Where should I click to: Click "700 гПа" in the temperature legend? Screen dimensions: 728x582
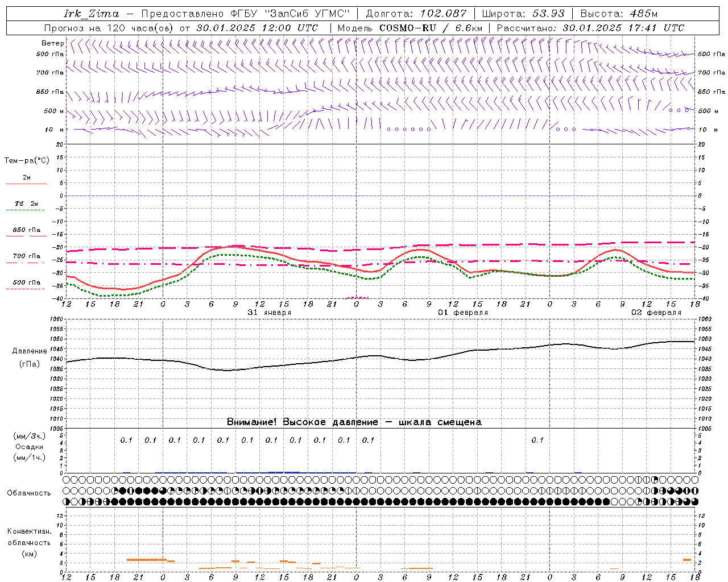click(x=26, y=256)
